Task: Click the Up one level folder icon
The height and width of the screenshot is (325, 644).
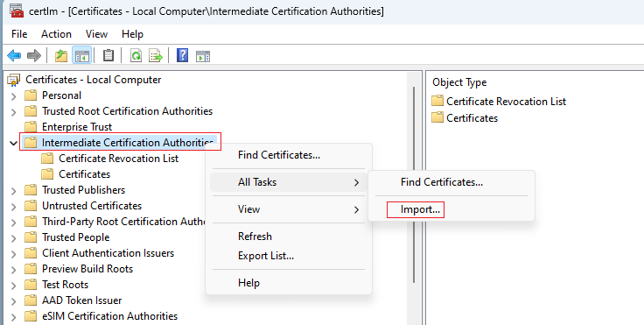Action: tap(61, 55)
